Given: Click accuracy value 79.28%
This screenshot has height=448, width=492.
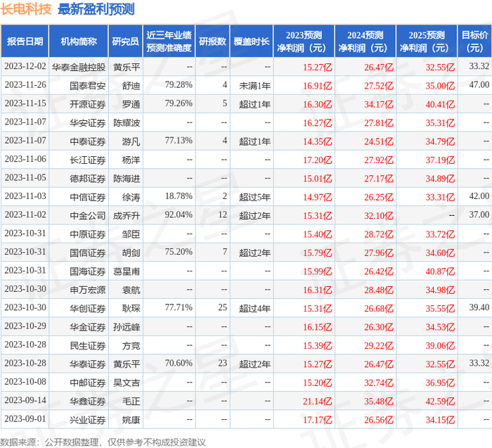Looking at the screenshot, I should pos(179,85).
